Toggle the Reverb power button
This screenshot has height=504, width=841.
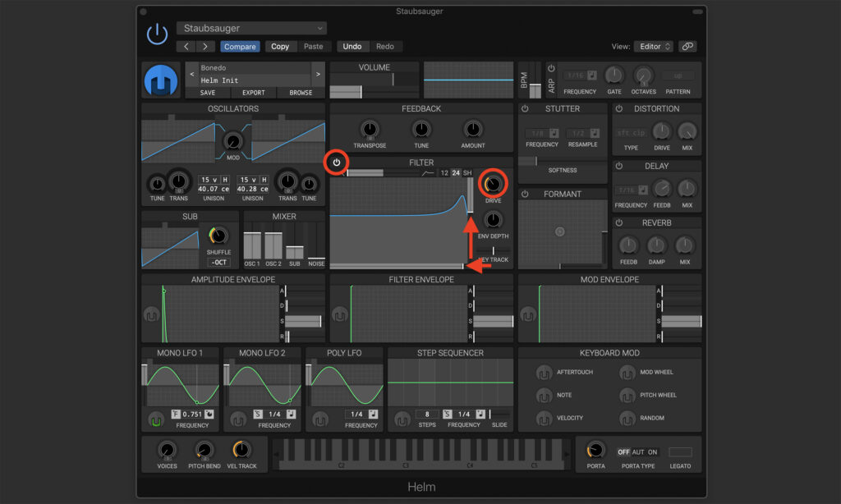click(619, 222)
